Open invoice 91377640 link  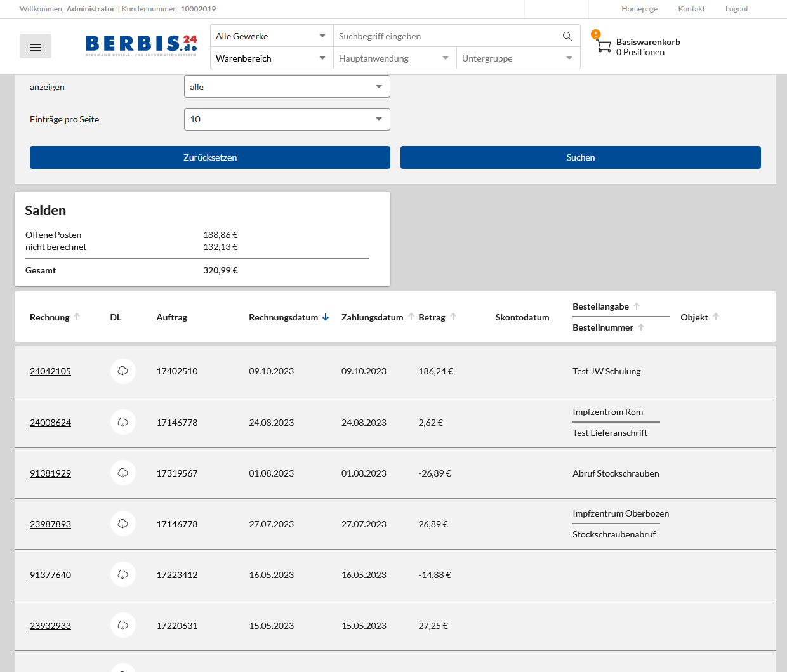(x=50, y=575)
